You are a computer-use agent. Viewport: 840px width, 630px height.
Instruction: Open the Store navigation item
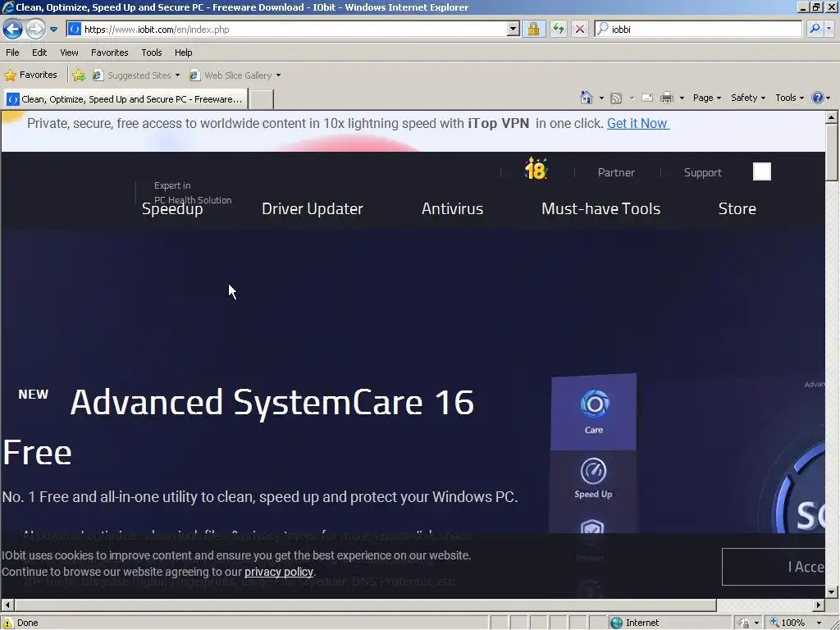pos(737,208)
